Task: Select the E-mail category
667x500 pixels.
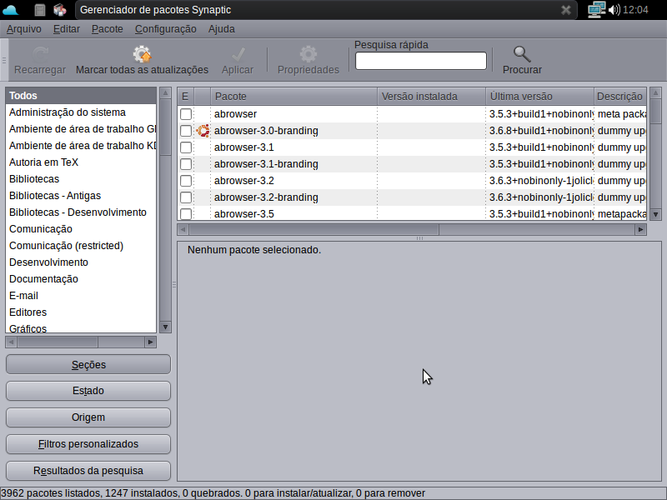Action: point(81,295)
